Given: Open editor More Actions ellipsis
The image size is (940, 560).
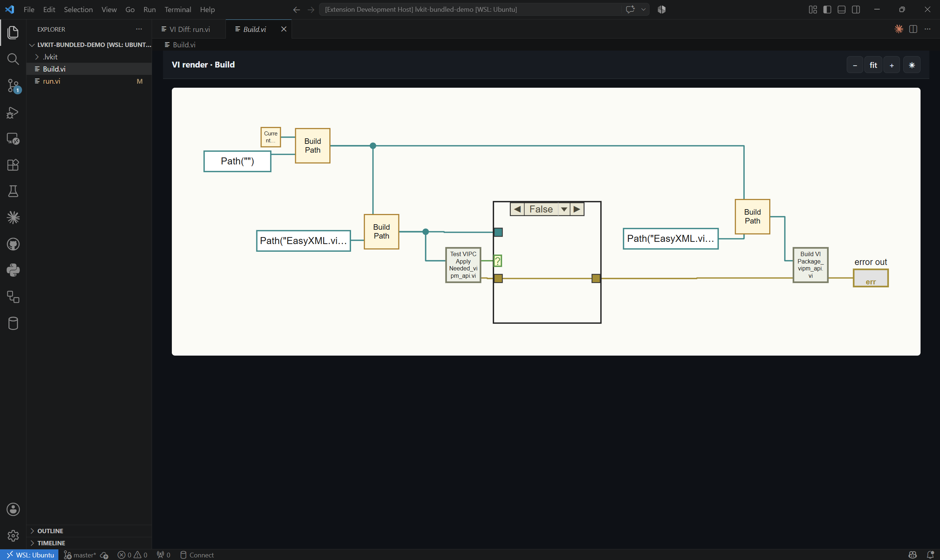Looking at the screenshot, I should (928, 29).
